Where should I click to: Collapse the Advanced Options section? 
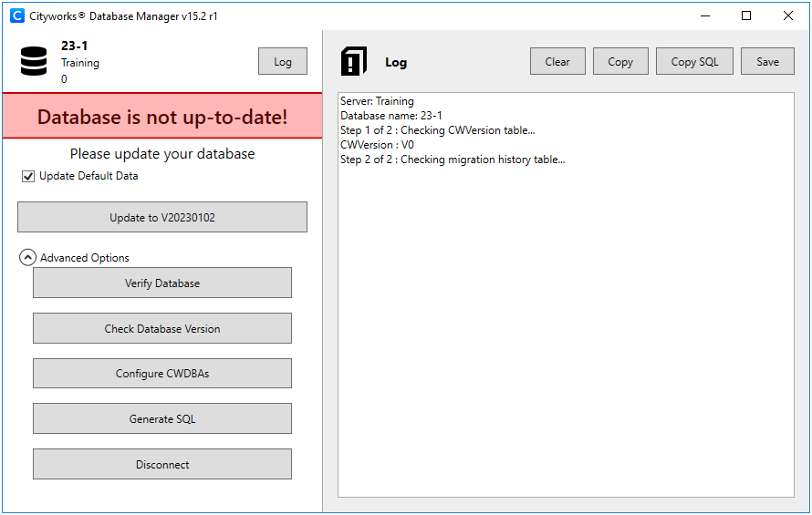tap(27, 258)
